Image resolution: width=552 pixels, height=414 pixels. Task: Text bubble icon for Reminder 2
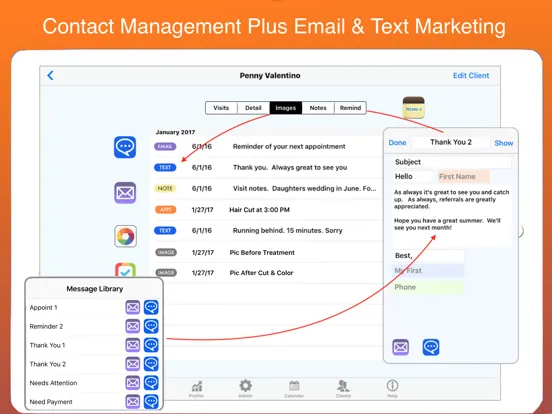(x=151, y=326)
